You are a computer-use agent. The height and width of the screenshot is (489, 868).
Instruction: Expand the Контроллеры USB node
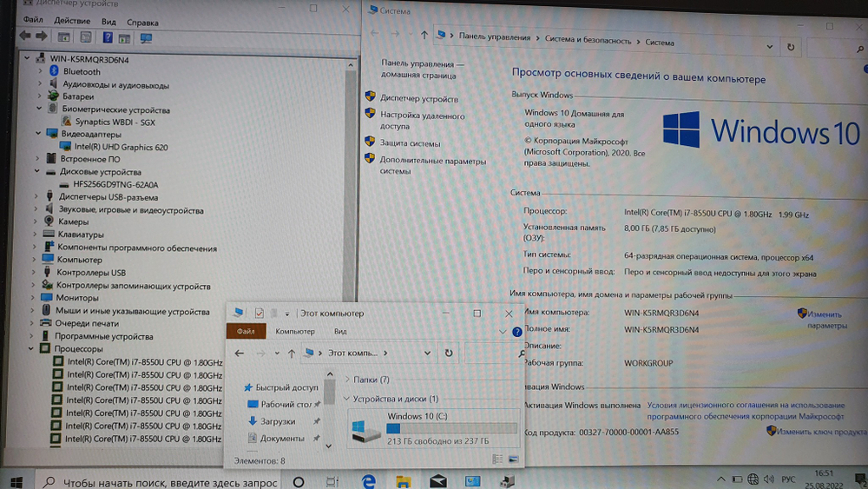(34, 272)
